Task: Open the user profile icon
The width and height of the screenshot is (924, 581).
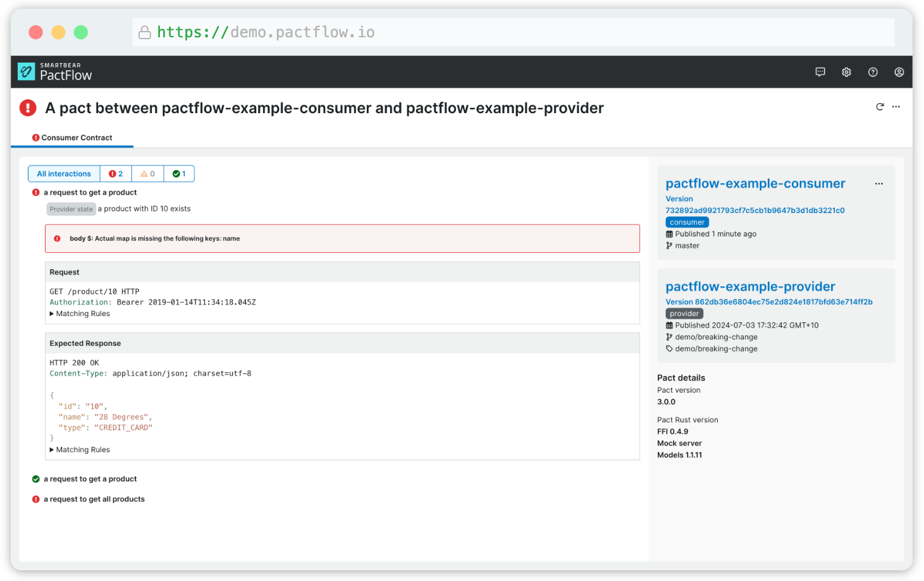Action: point(899,72)
